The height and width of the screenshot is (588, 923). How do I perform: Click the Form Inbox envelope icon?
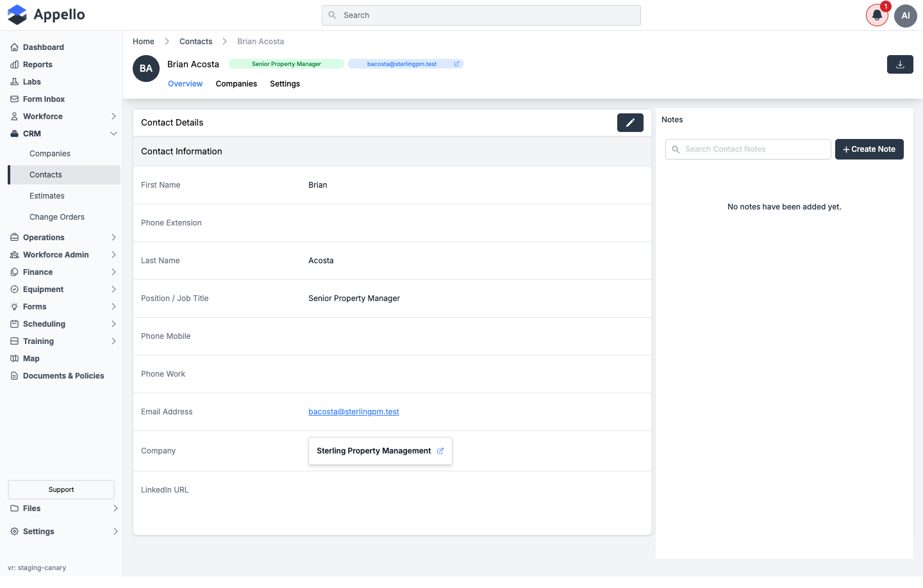click(14, 99)
